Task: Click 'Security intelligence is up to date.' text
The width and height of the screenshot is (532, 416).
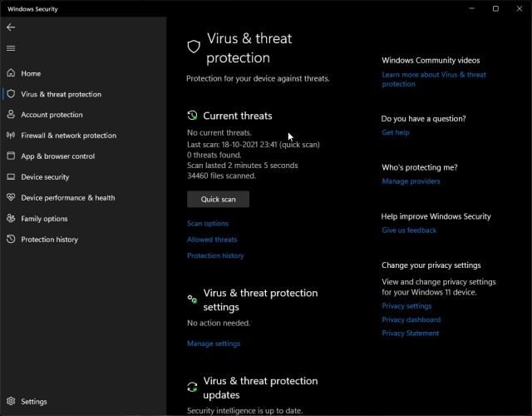Action: pyautogui.click(x=244, y=410)
